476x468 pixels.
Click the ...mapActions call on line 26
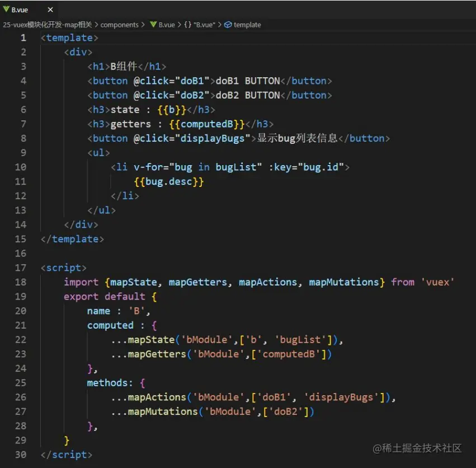click(253, 397)
